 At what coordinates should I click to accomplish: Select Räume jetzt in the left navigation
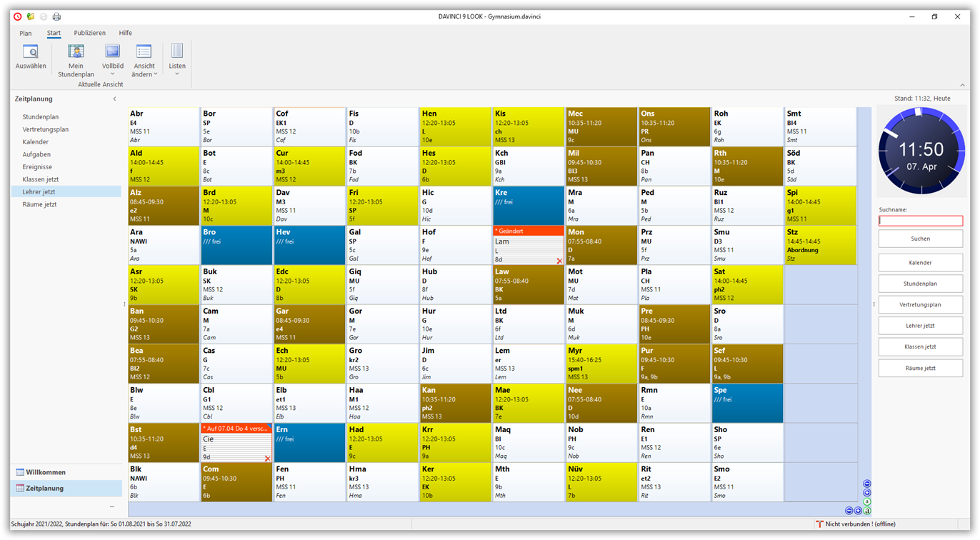click(x=39, y=204)
